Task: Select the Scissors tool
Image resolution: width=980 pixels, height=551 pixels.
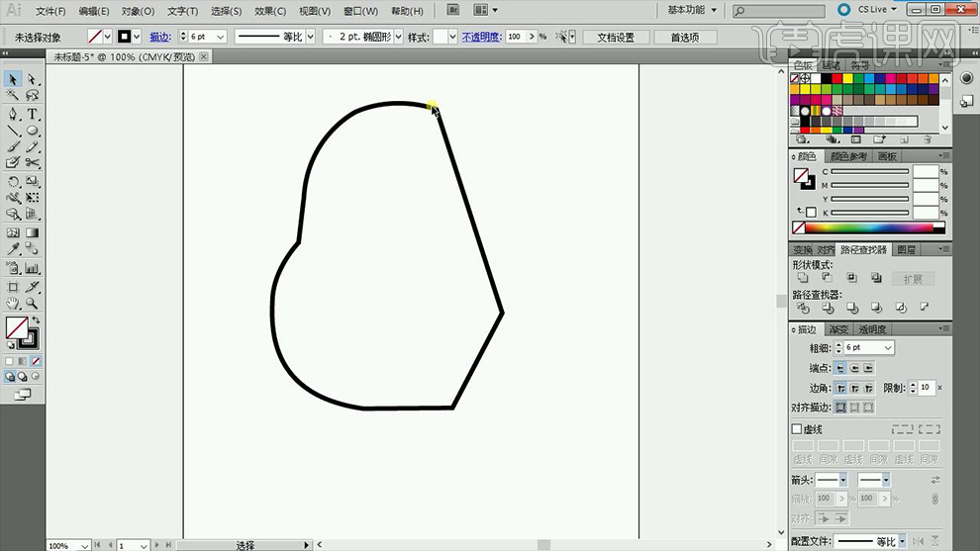Action: (x=33, y=162)
